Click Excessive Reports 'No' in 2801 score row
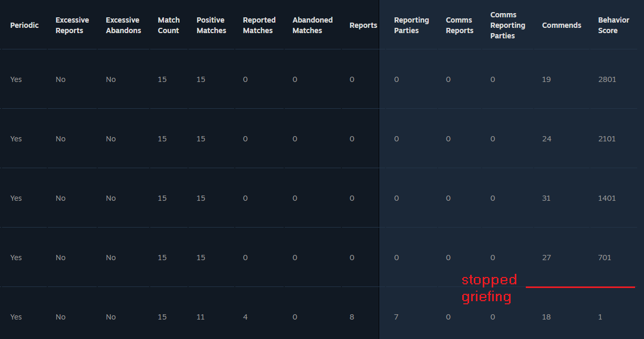The image size is (644, 339). click(60, 79)
